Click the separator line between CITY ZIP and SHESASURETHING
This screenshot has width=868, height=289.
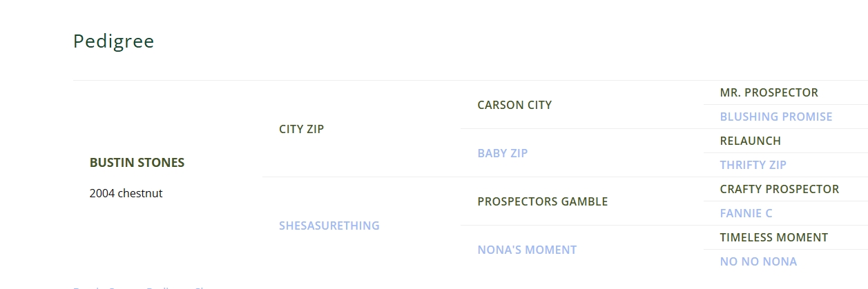point(360,177)
